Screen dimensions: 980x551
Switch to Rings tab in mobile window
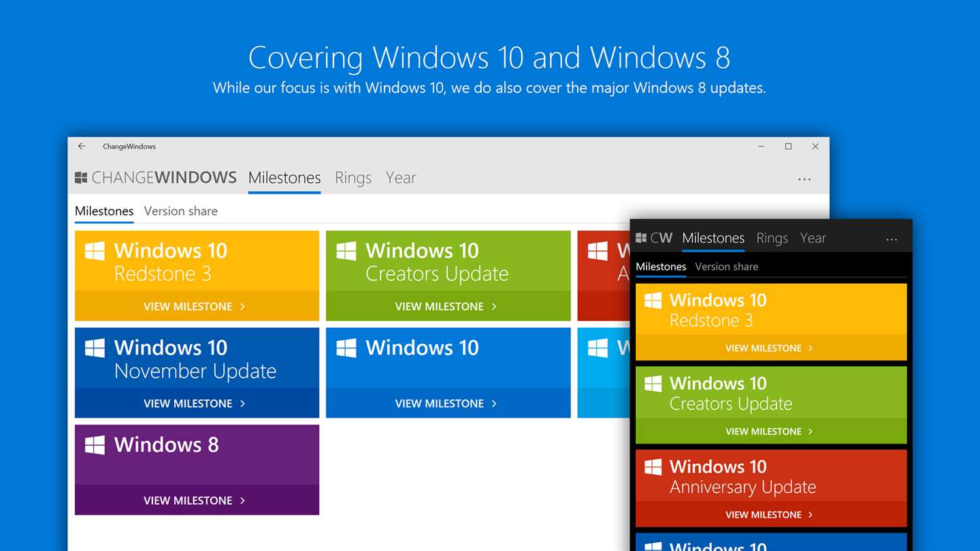click(772, 238)
